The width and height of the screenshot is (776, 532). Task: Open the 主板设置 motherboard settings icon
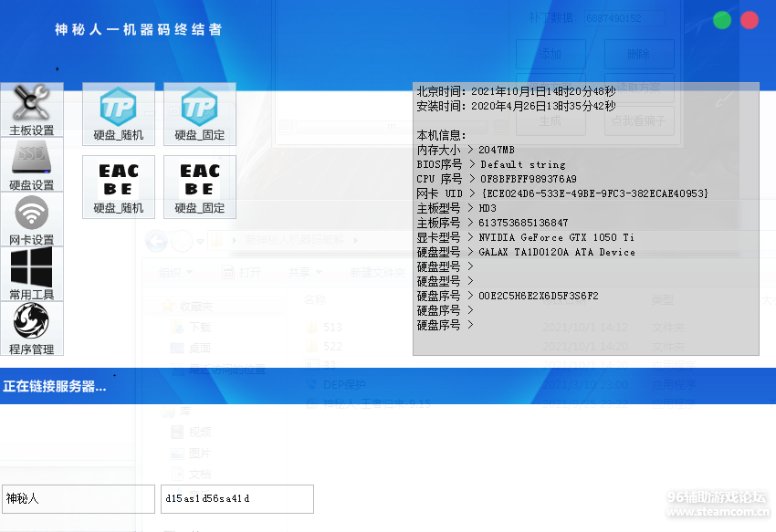(x=32, y=109)
